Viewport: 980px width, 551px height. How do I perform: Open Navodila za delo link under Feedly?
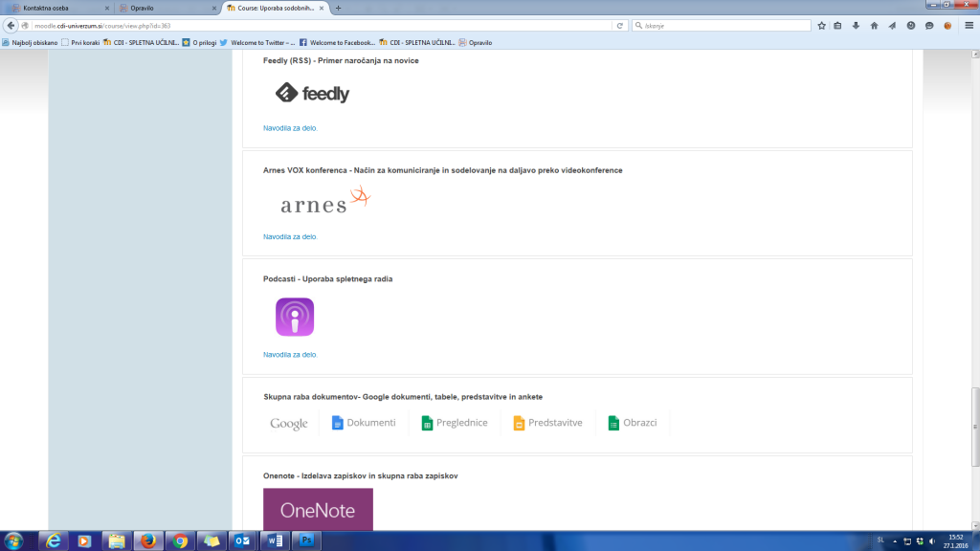(290, 127)
